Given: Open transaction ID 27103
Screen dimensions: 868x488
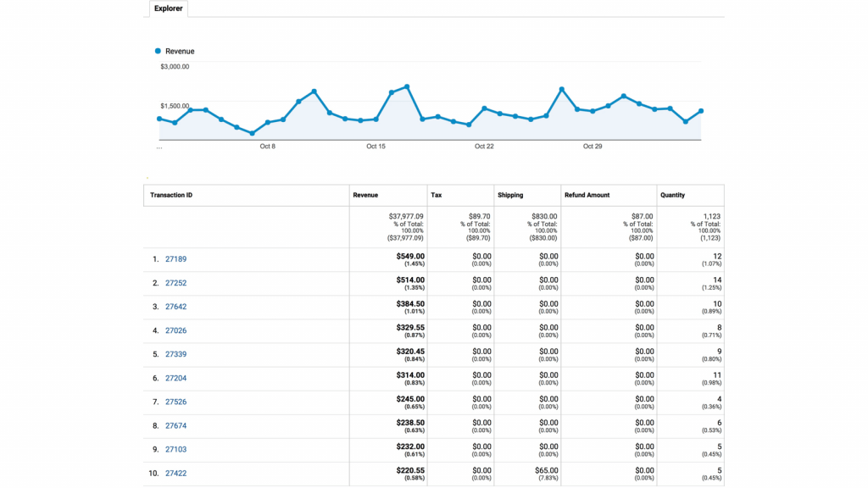Looking at the screenshot, I should coord(175,449).
